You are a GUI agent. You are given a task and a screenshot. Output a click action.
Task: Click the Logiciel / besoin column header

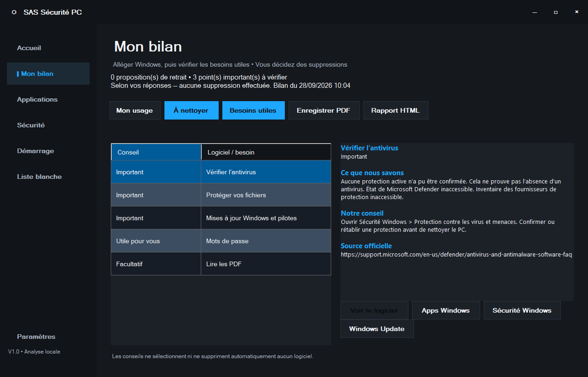pos(266,152)
